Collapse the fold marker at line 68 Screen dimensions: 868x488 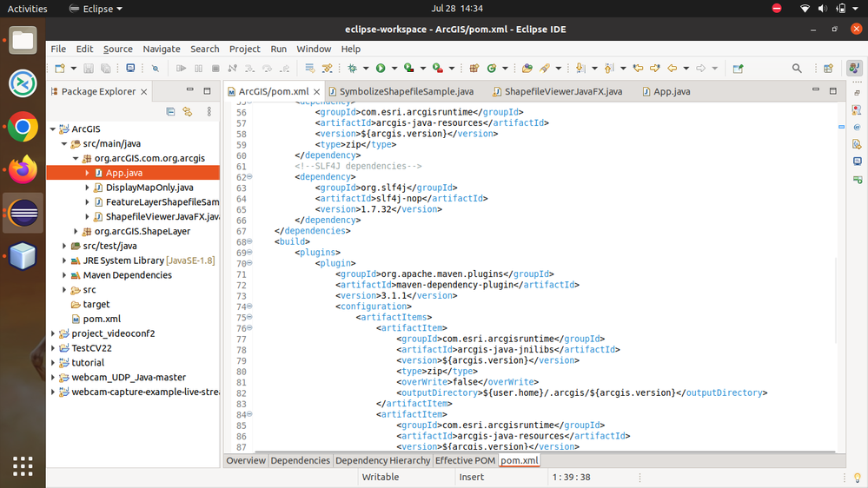(249, 241)
